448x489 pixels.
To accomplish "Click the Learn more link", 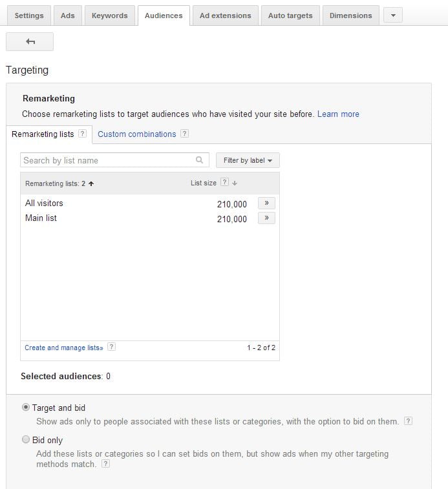I will [338, 114].
